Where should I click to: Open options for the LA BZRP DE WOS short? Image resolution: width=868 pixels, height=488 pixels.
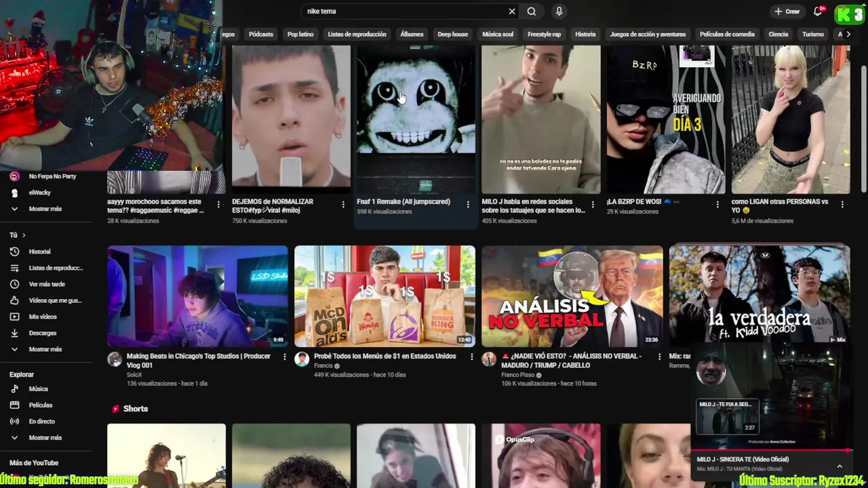[x=717, y=204]
